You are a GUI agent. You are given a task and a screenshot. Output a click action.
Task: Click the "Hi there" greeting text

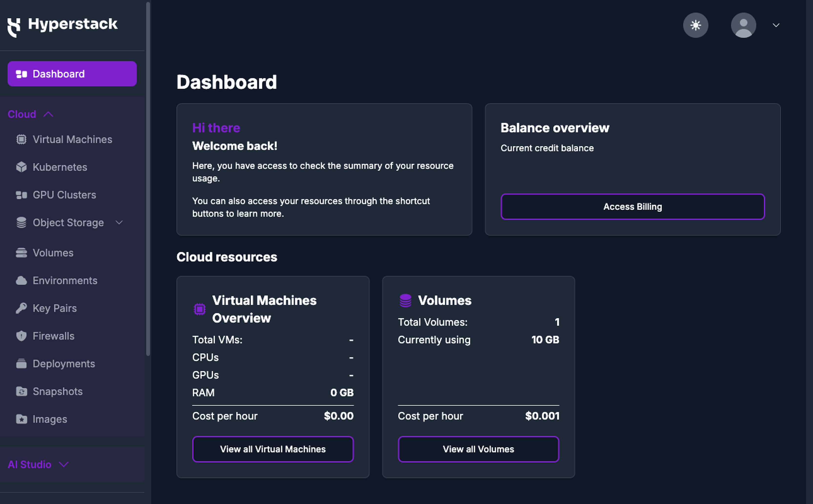coord(216,128)
